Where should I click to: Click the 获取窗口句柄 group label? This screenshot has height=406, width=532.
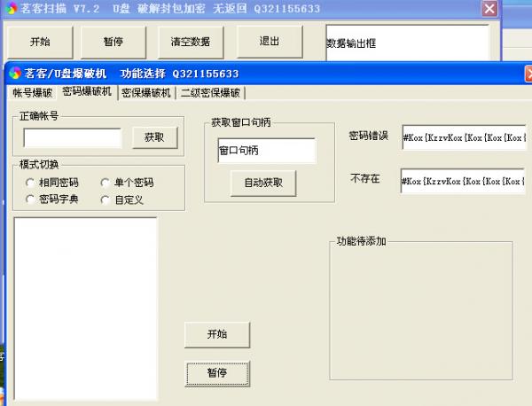click(x=241, y=122)
